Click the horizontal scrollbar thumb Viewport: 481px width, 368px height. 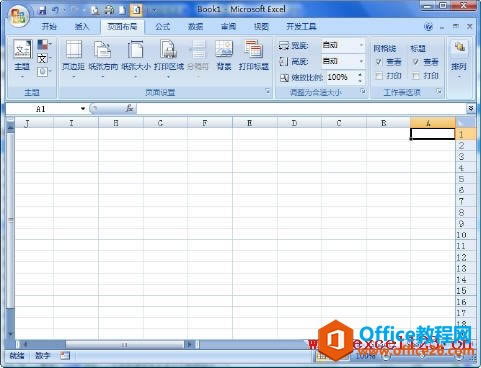click(x=124, y=344)
